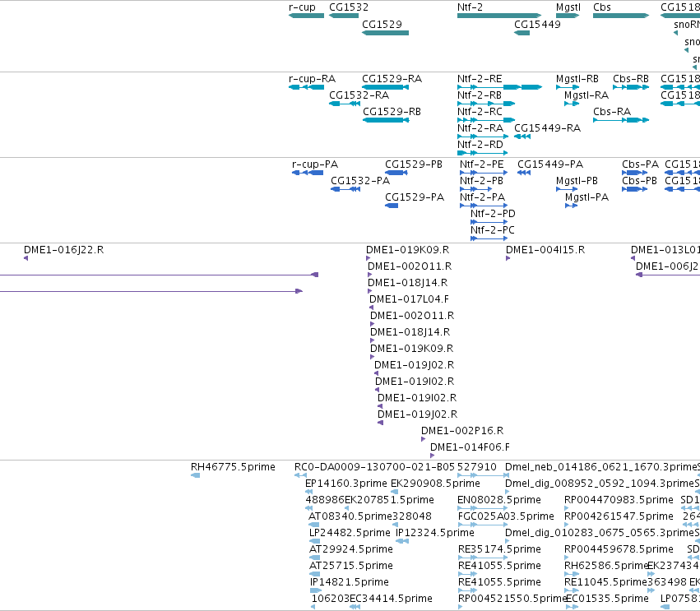Screen dimensions: 700x611
Task: Open EST LP24482.5prime
Action: click(x=315, y=541)
